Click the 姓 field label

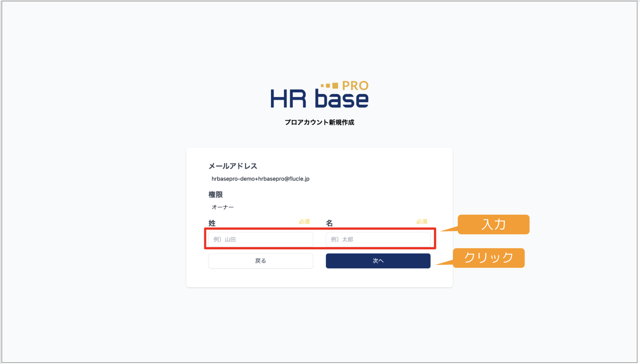coord(212,223)
